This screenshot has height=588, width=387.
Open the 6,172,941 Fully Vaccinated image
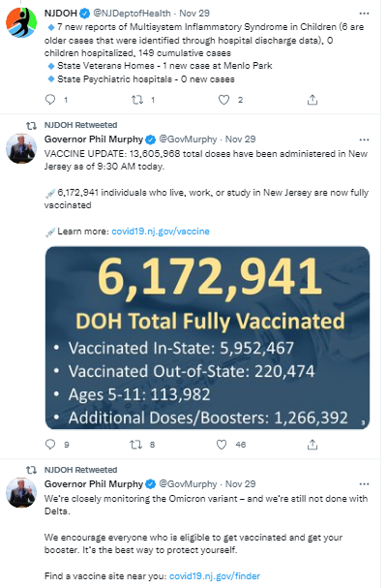coord(207,337)
